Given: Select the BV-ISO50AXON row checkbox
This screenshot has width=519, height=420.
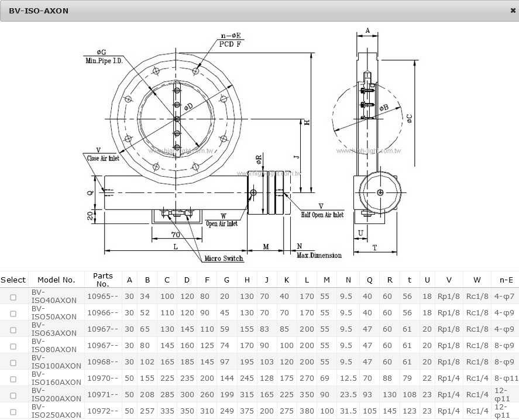Looking at the screenshot, I should pyautogui.click(x=13, y=314).
